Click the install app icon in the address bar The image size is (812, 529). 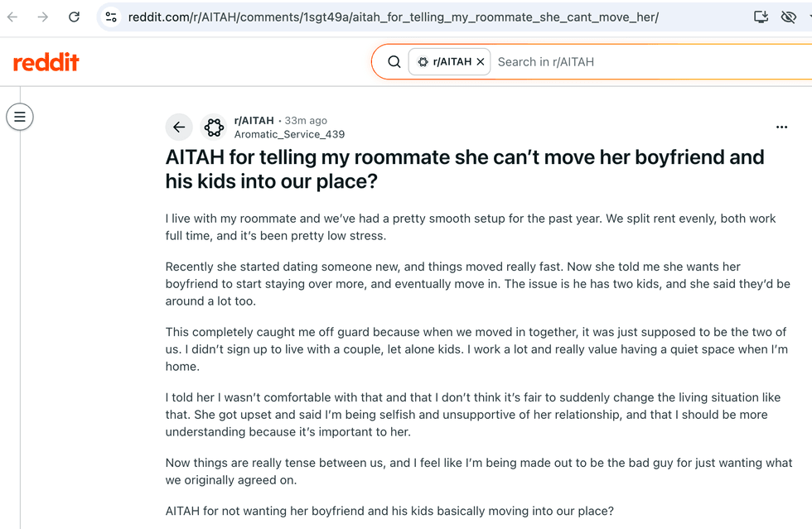(x=761, y=17)
